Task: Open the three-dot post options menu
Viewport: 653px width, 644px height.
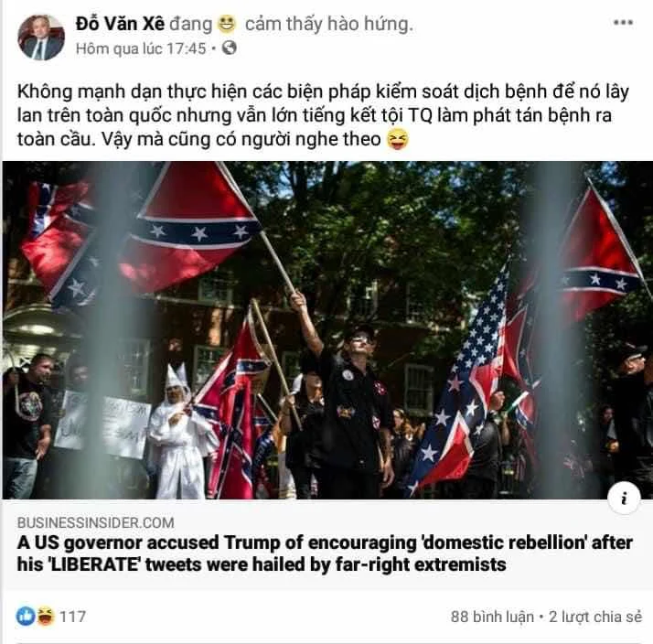Action: pyautogui.click(x=623, y=23)
